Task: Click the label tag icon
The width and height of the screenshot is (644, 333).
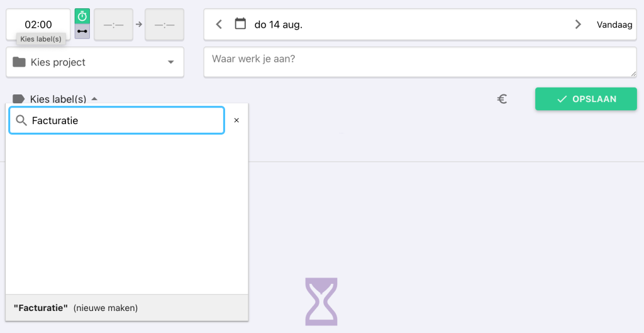Action: (19, 99)
